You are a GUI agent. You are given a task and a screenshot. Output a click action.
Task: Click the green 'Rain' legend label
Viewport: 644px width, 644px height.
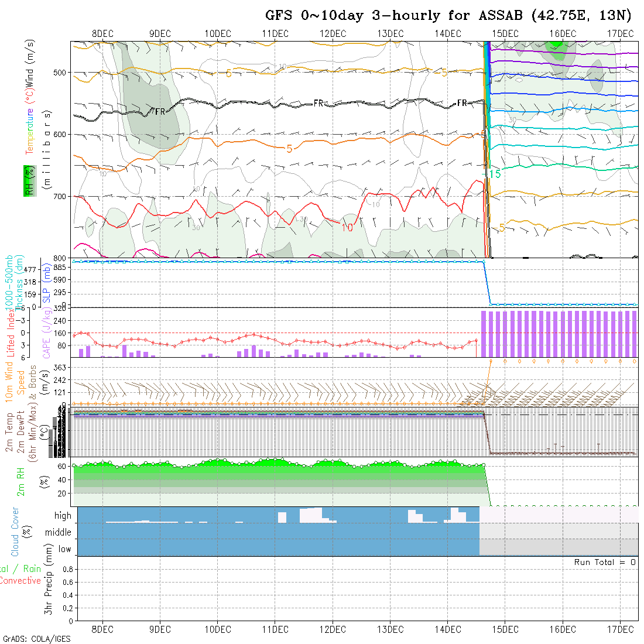coord(32,568)
